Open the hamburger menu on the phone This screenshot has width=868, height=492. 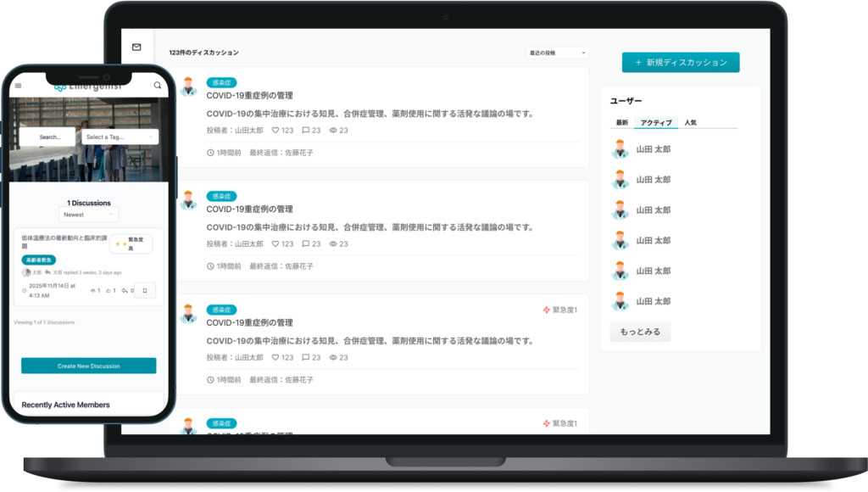tap(19, 86)
